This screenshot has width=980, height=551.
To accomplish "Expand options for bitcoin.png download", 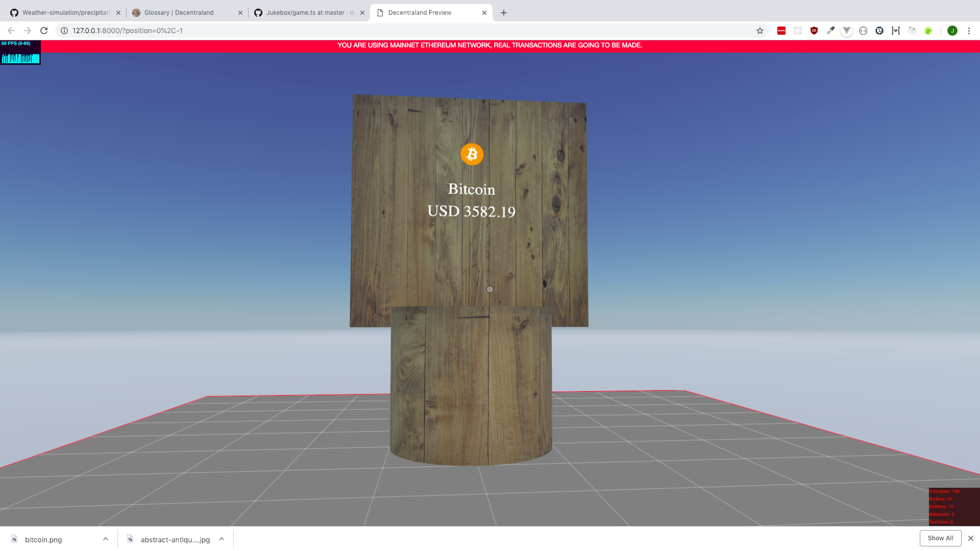I will (106, 539).
